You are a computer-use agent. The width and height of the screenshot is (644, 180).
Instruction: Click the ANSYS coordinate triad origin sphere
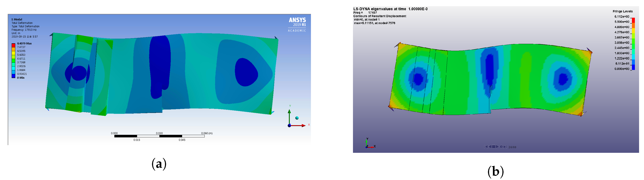pos(289,126)
